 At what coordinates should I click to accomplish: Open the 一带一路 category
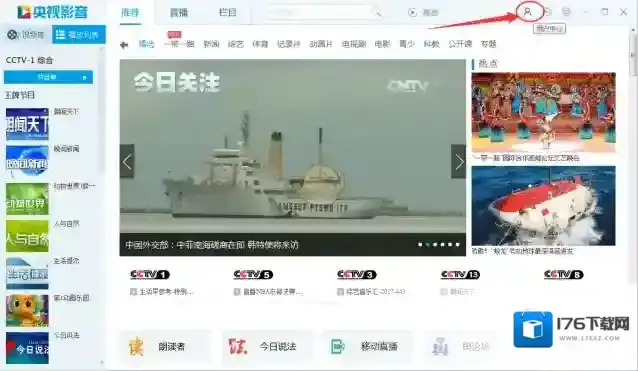pyautogui.click(x=179, y=44)
